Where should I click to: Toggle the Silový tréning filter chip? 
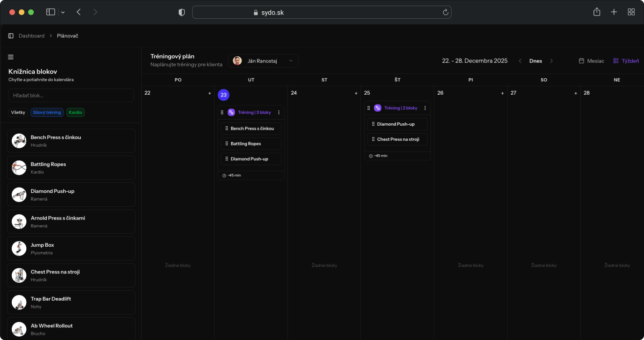tap(47, 113)
